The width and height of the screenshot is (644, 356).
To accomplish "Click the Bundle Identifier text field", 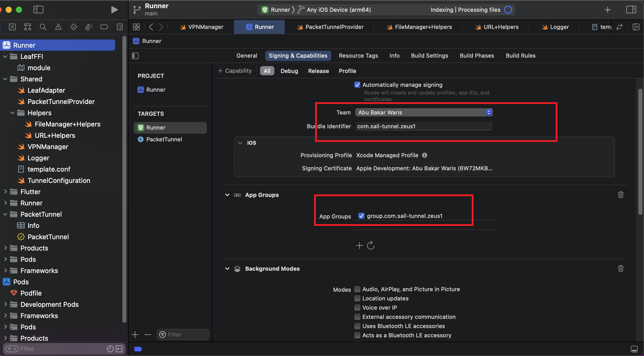I will tap(424, 126).
